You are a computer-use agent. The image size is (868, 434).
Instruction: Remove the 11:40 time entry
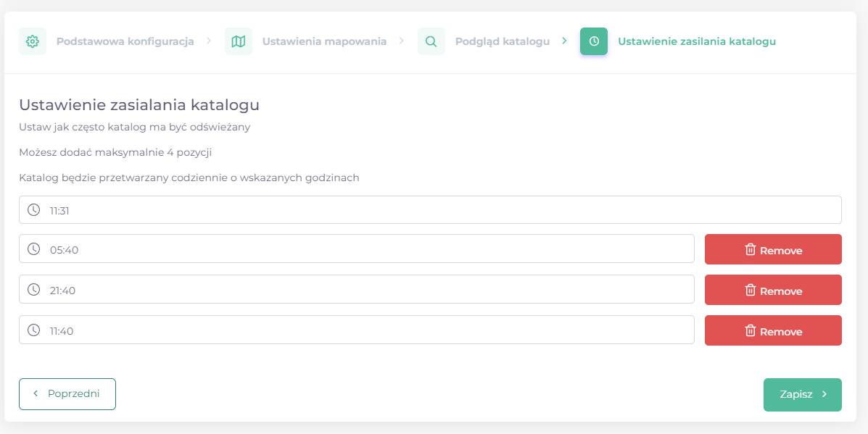pos(773,330)
